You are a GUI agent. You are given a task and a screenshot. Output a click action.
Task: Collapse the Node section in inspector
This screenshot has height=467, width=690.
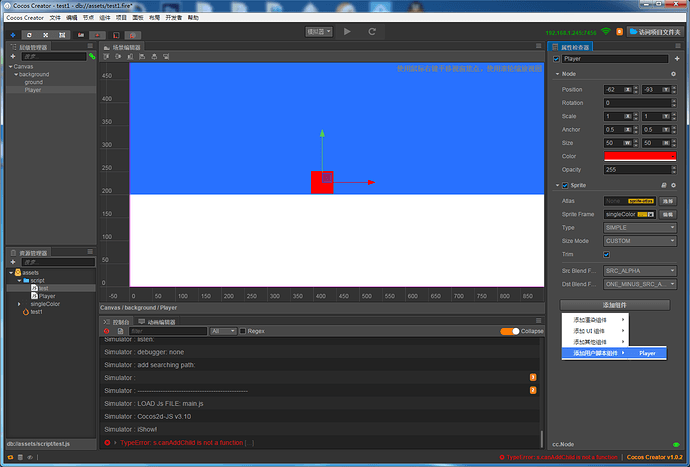click(557, 74)
